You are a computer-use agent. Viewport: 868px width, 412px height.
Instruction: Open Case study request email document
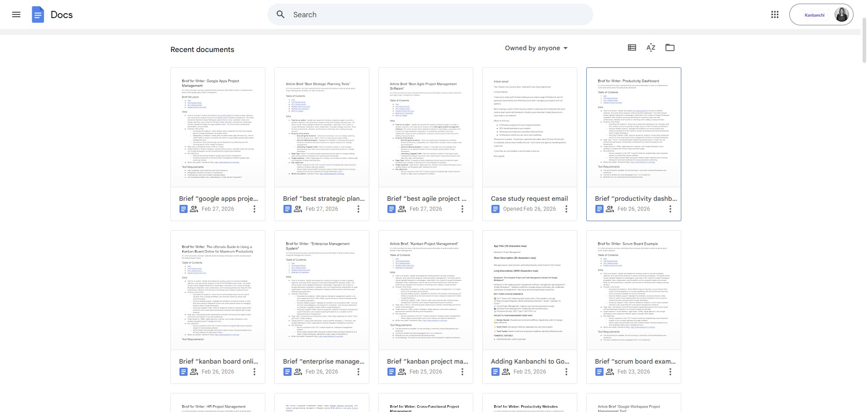click(x=529, y=199)
